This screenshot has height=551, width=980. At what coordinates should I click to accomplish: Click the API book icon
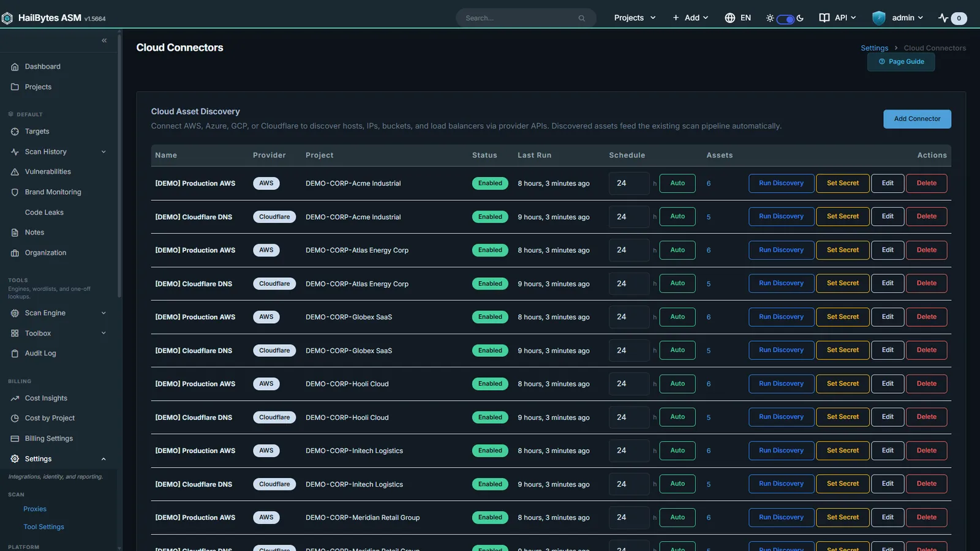tap(824, 18)
